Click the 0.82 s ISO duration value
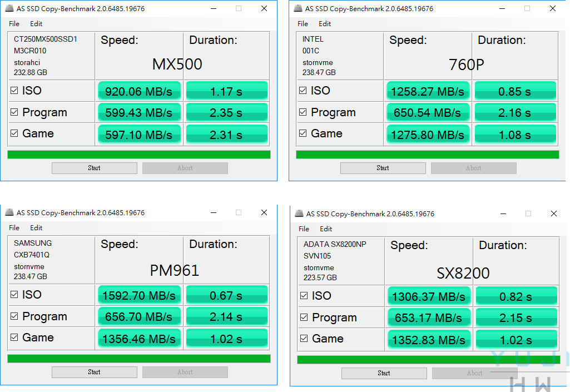The image size is (570, 392). pos(517,296)
